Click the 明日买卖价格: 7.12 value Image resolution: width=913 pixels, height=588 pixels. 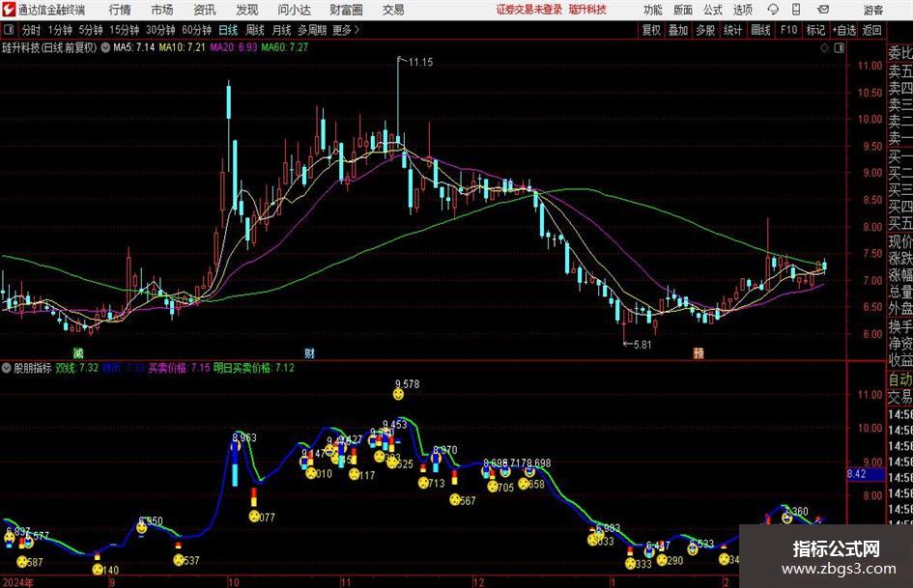(x=254, y=368)
